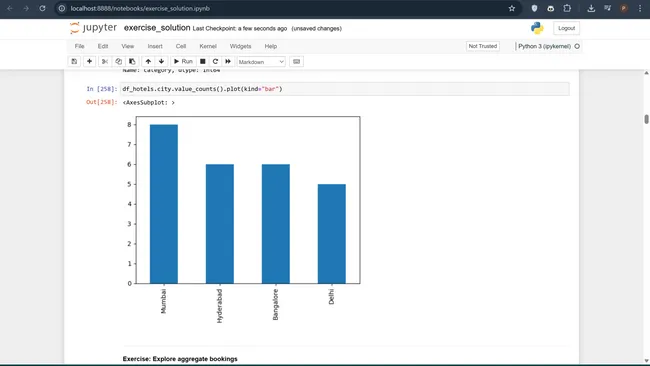
Task: Open the View menu
Action: [x=128, y=46]
